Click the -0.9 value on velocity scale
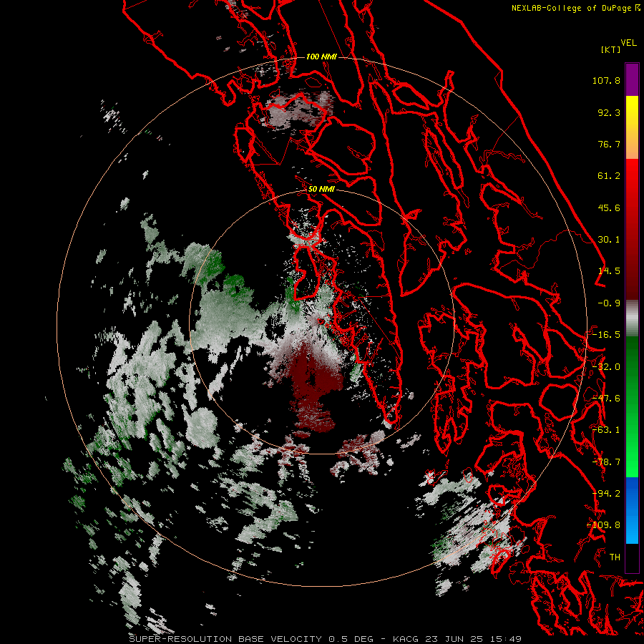Viewport: 644px width, 644px height. (x=609, y=303)
